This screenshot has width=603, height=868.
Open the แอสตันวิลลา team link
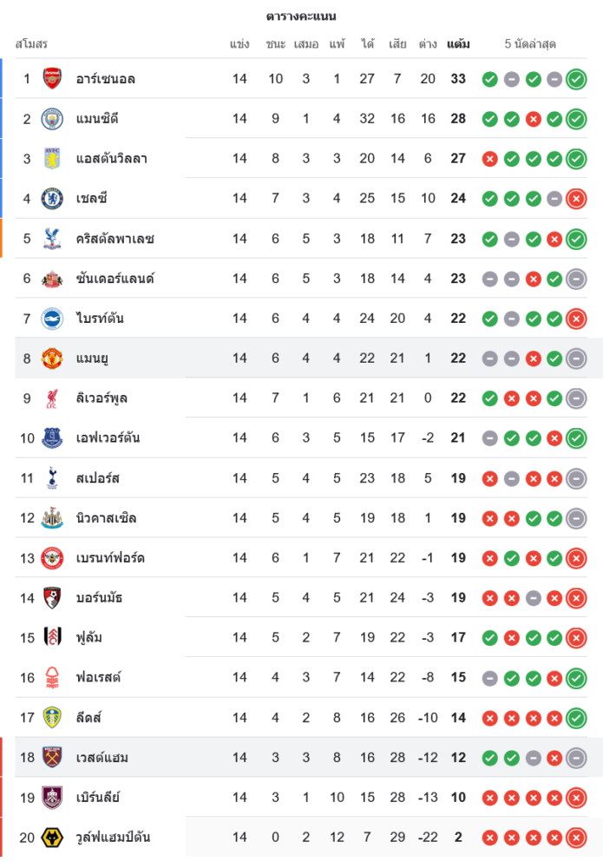111,159
